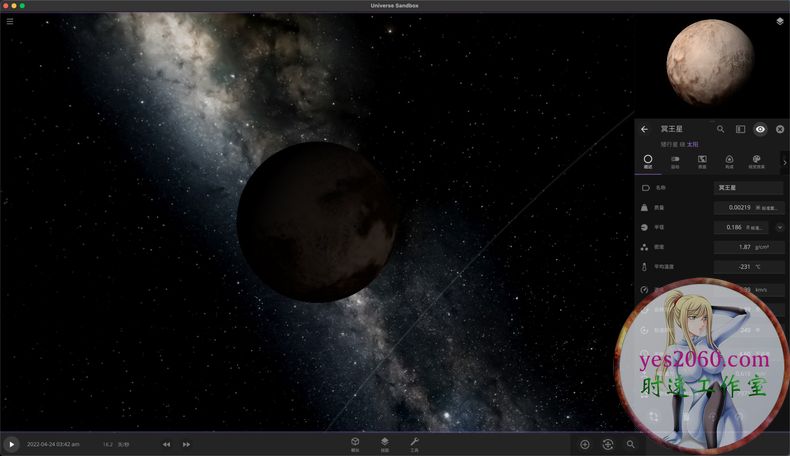Expand the radius row chevron
This screenshot has width=790, height=456.
pyautogui.click(x=780, y=227)
